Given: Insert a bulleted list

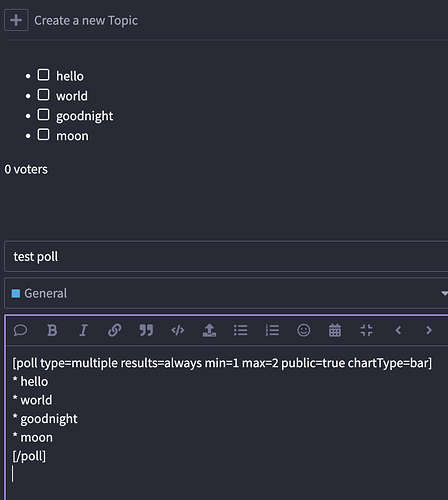Looking at the screenshot, I should click(241, 330).
